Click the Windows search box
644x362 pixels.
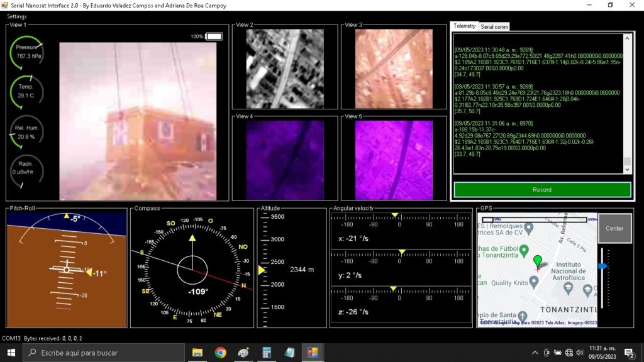[x=104, y=353]
